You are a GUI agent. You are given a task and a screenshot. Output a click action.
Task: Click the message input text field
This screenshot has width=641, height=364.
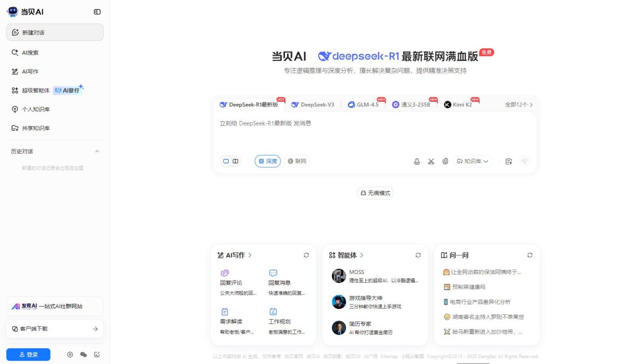(374, 135)
